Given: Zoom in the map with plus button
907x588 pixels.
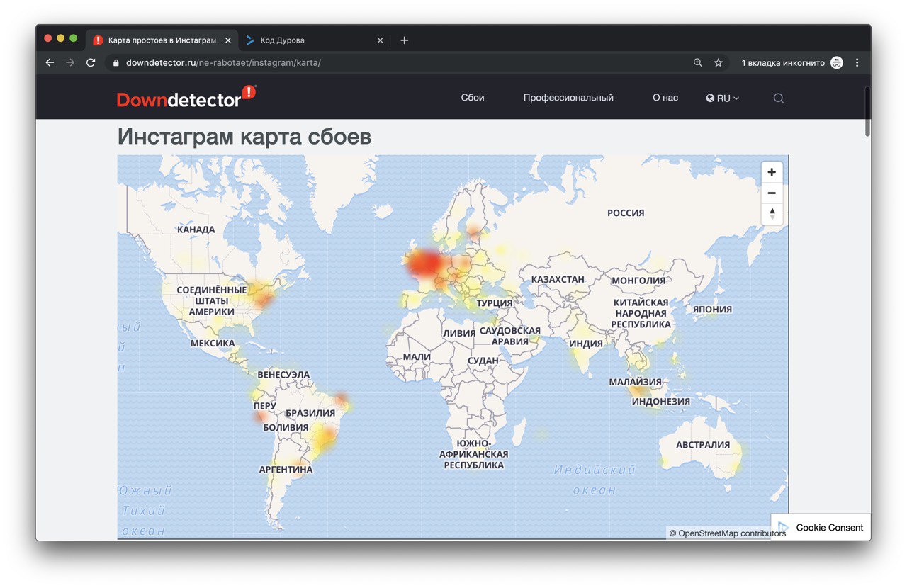Looking at the screenshot, I should click(x=772, y=172).
